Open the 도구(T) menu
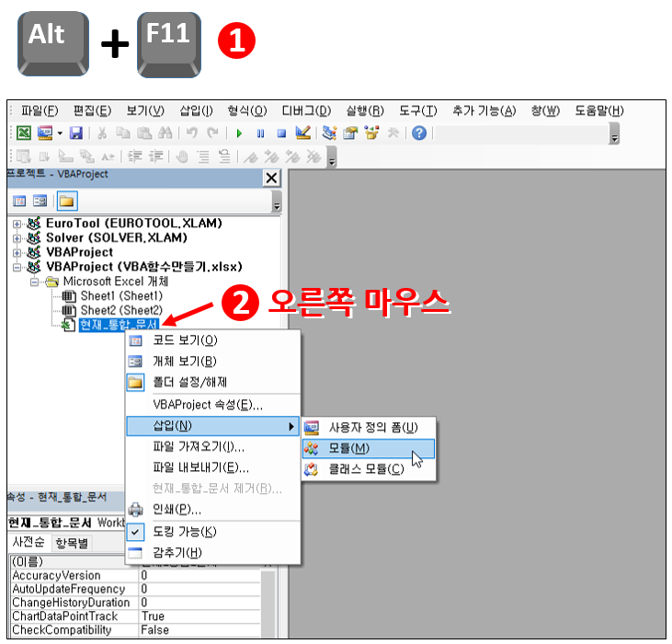672x644 pixels. click(418, 111)
